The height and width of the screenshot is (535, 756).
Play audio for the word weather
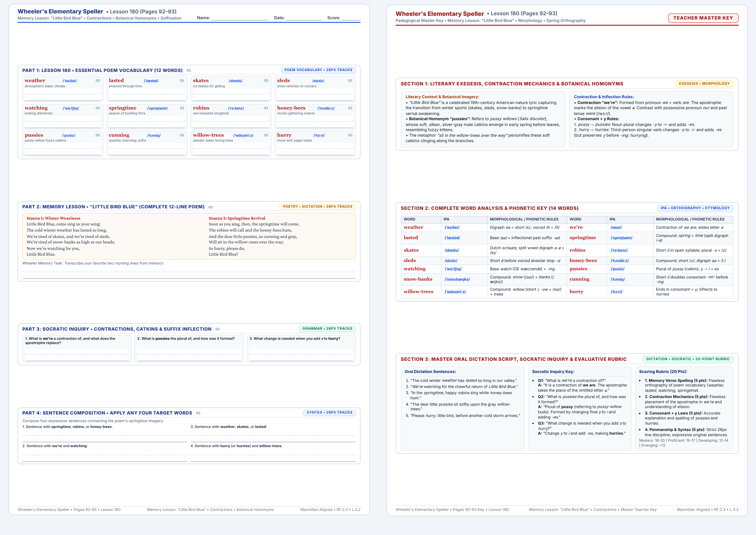coord(98,81)
